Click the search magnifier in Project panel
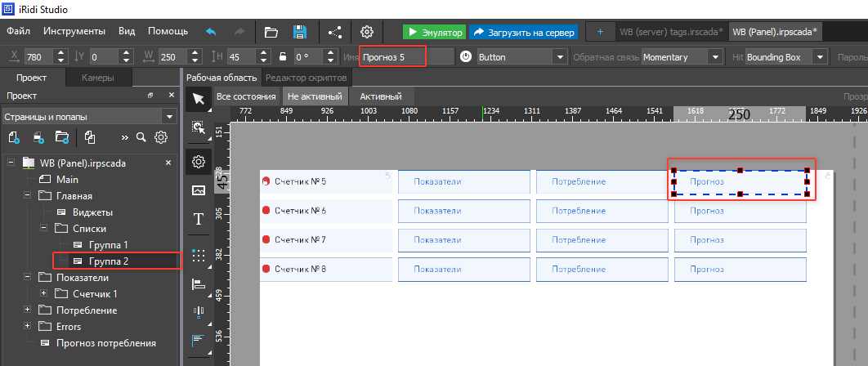 tap(141, 137)
